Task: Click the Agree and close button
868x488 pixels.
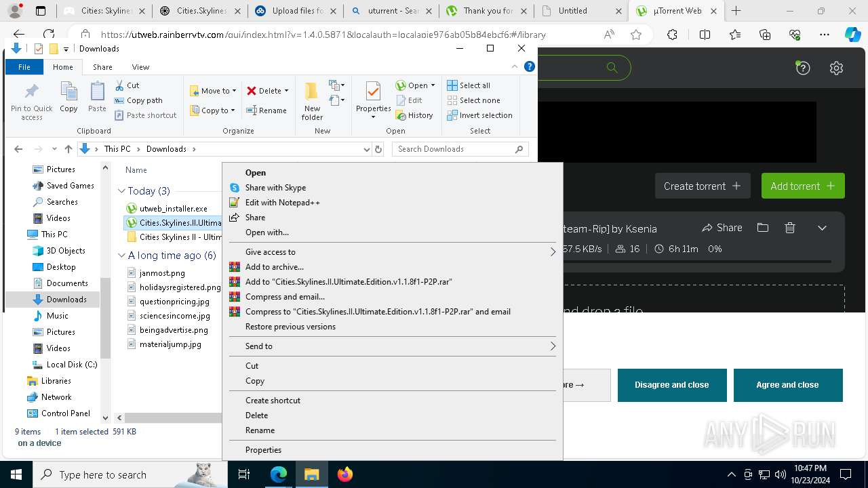Action: (x=788, y=385)
